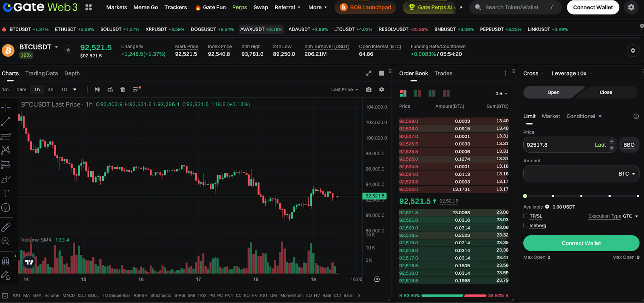Focus the Price input field
This screenshot has height=303, width=644.
[x=570, y=145]
